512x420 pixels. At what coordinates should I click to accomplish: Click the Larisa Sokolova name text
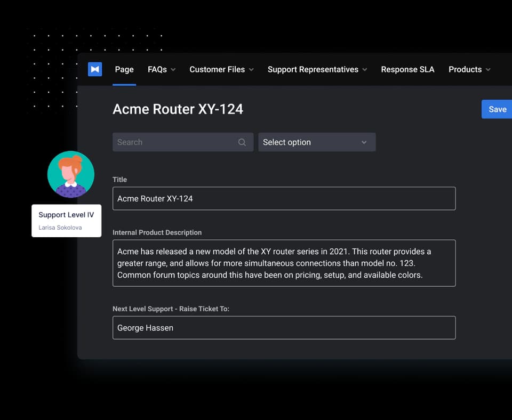60,228
